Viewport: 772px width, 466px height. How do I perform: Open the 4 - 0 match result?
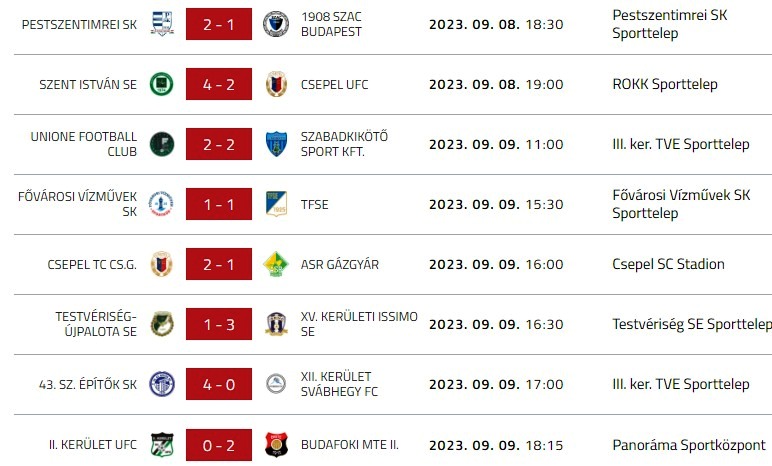(x=218, y=384)
